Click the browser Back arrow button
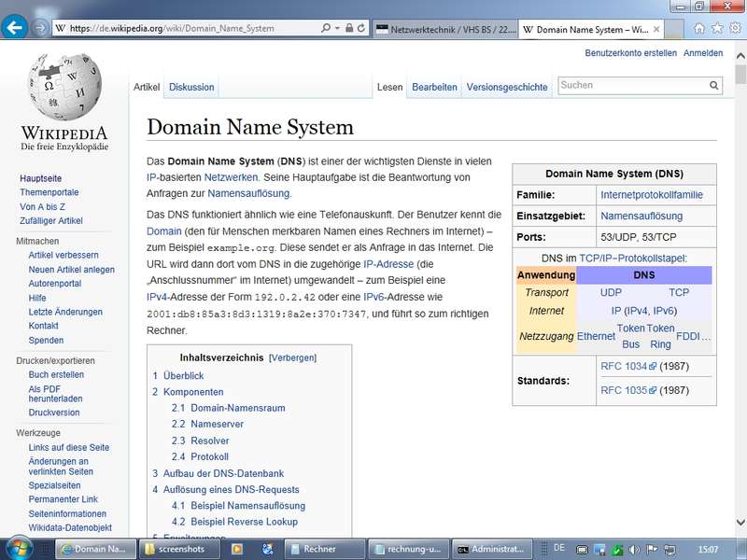 [14, 28]
